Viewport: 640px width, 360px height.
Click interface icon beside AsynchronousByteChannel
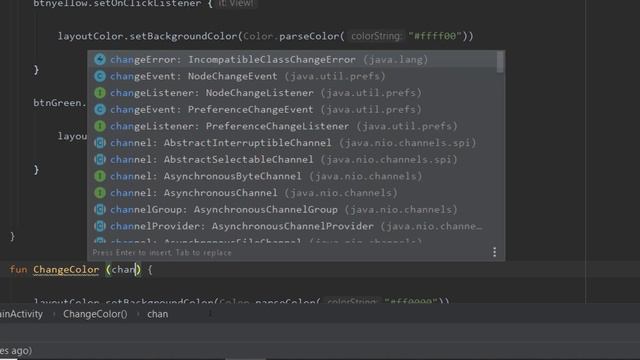click(x=100, y=176)
